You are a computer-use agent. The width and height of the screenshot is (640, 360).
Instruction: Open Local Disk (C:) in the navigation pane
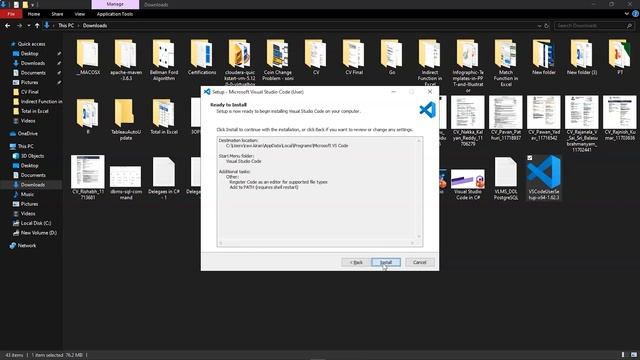tap(36, 223)
